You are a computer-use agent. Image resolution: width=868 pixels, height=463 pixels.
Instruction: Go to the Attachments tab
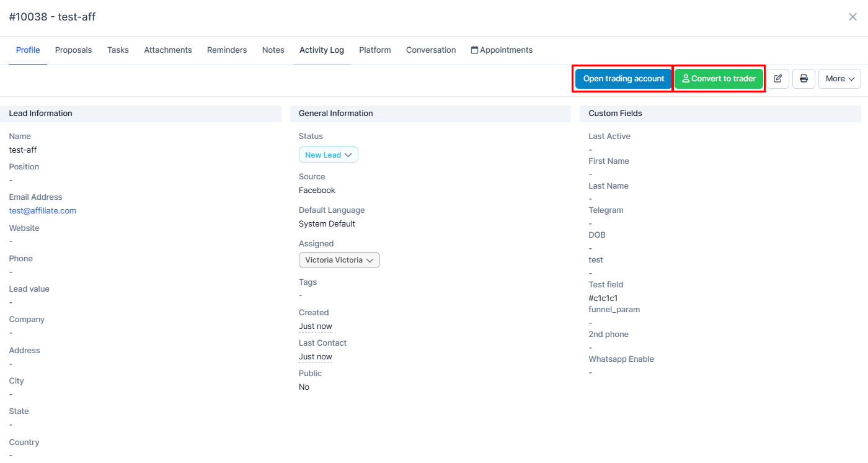168,50
